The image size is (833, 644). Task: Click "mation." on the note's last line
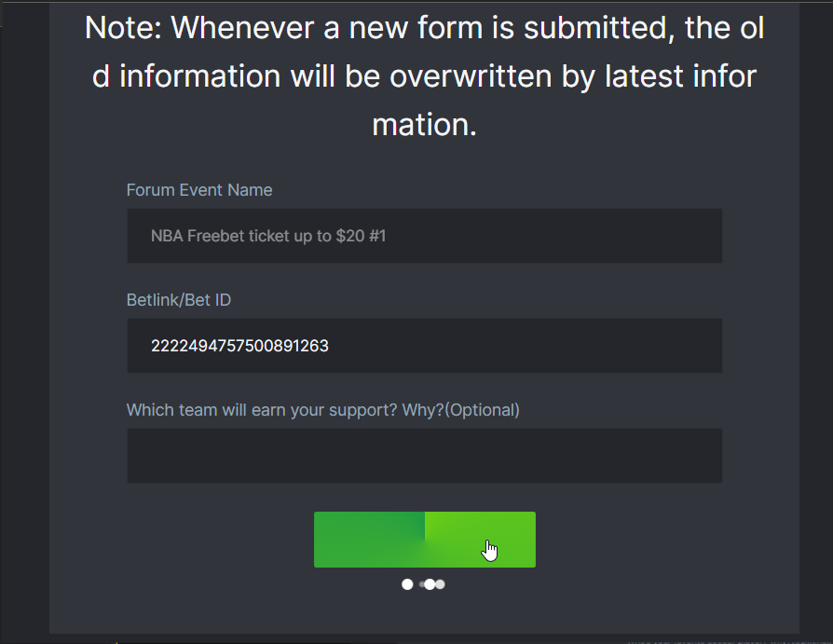[424, 125]
